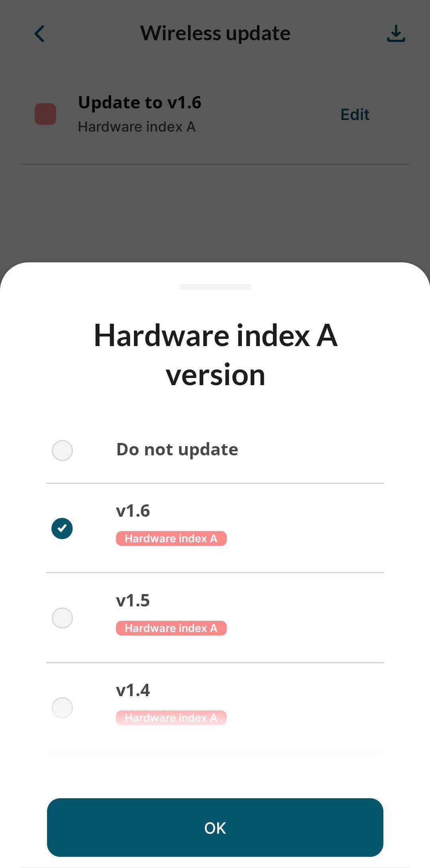The image size is (430, 868).
Task: Tap the download icon in header
Action: coord(396,34)
